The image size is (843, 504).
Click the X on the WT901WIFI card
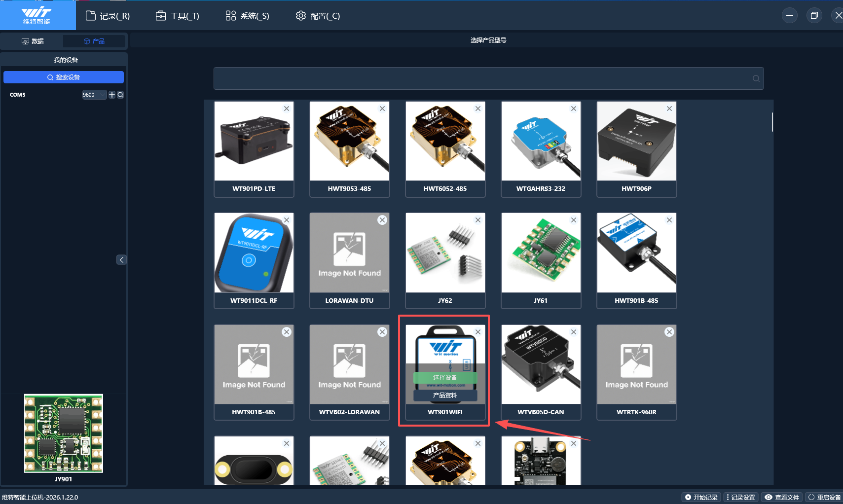tap(478, 332)
